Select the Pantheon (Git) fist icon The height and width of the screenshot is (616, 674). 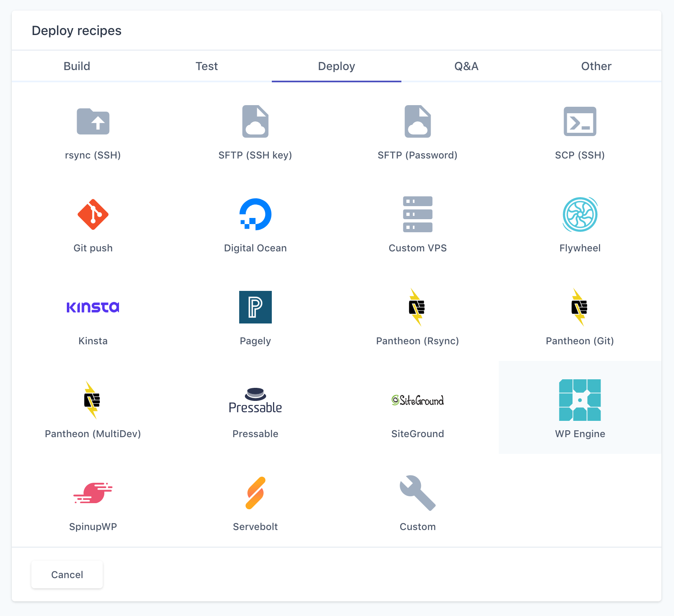579,307
